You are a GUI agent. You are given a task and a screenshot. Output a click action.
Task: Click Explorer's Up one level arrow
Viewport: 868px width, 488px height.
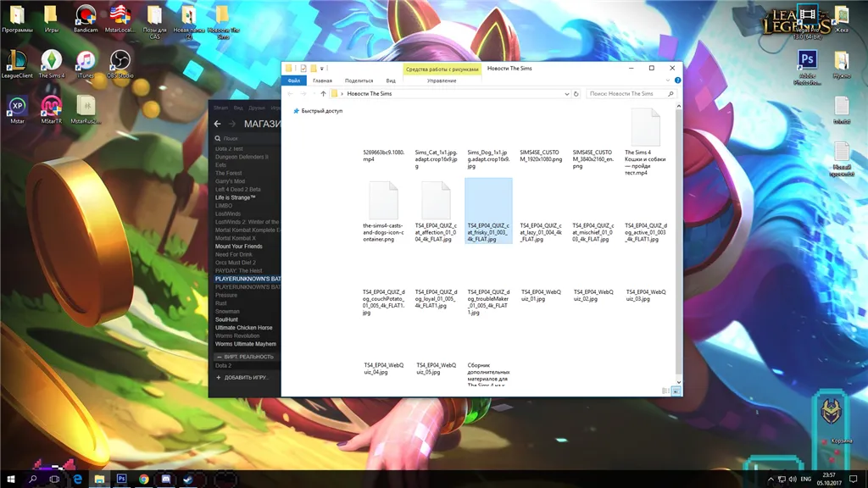pyautogui.click(x=323, y=94)
